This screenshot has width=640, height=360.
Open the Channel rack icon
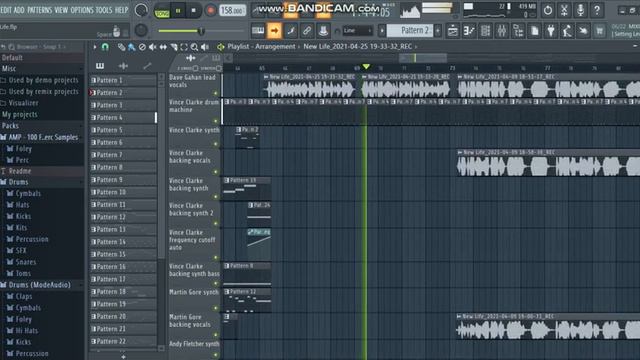coord(485,31)
